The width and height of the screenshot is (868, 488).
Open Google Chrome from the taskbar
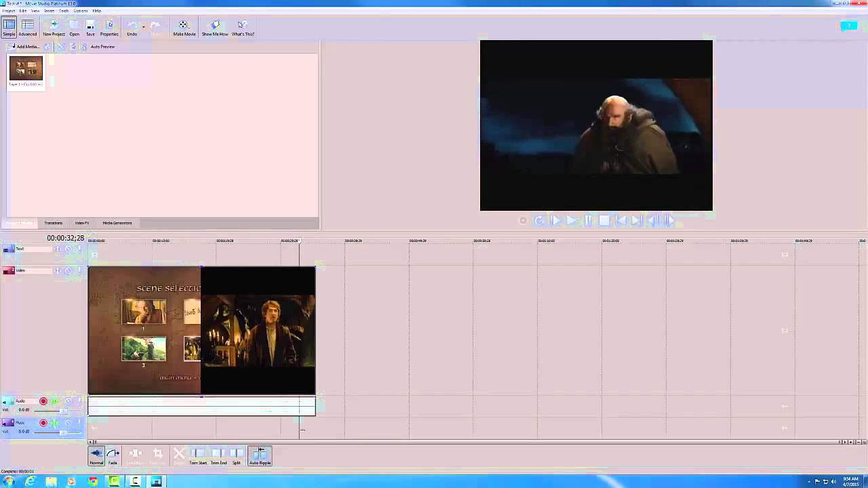coord(93,481)
